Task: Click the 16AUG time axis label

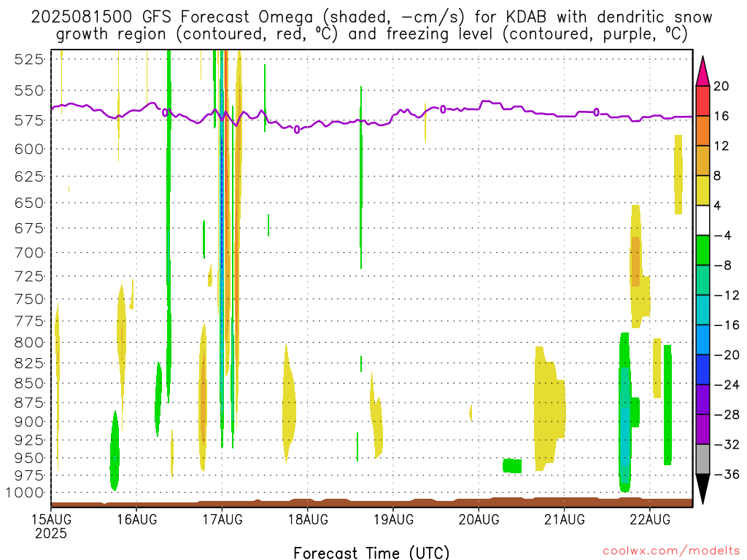Action: point(136,519)
